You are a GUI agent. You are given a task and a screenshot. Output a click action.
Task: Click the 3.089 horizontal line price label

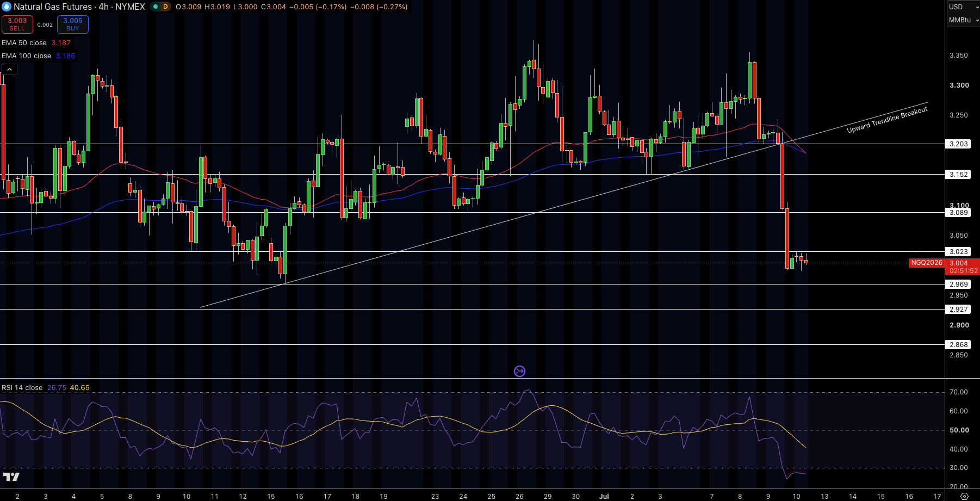959,213
